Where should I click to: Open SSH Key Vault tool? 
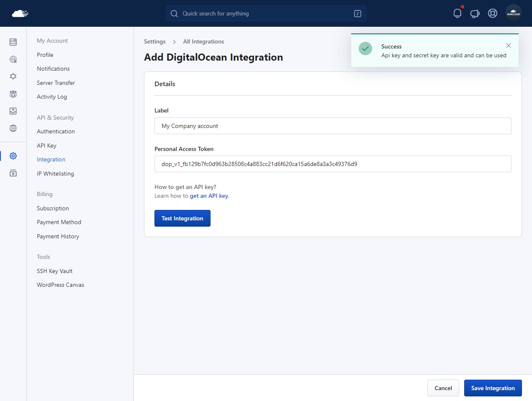[54, 271]
